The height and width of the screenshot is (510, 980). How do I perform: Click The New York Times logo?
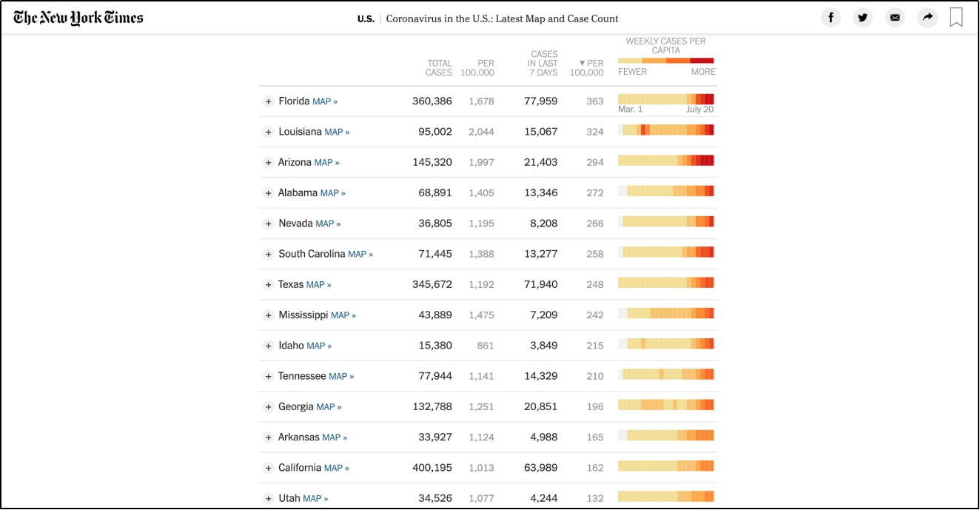(78, 18)
